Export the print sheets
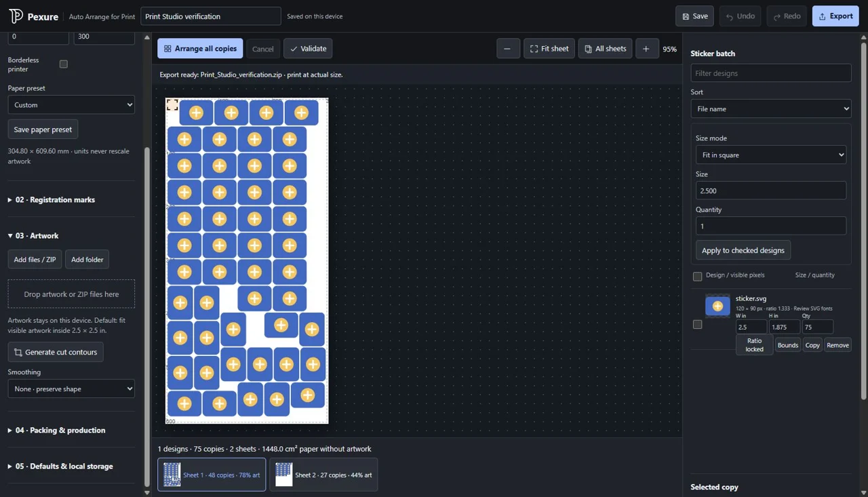The width and height of the screenshot is (868, 497). 835,16
